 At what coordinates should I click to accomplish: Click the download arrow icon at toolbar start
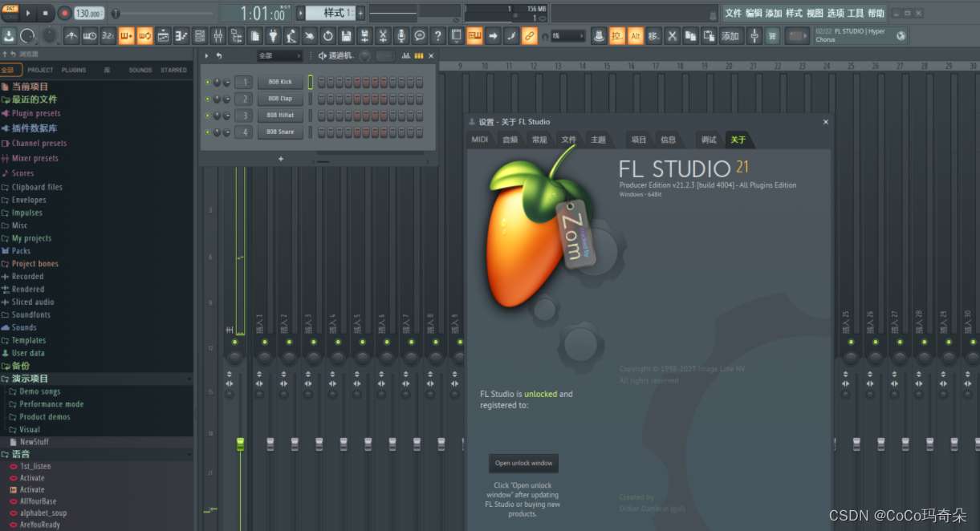9,36
